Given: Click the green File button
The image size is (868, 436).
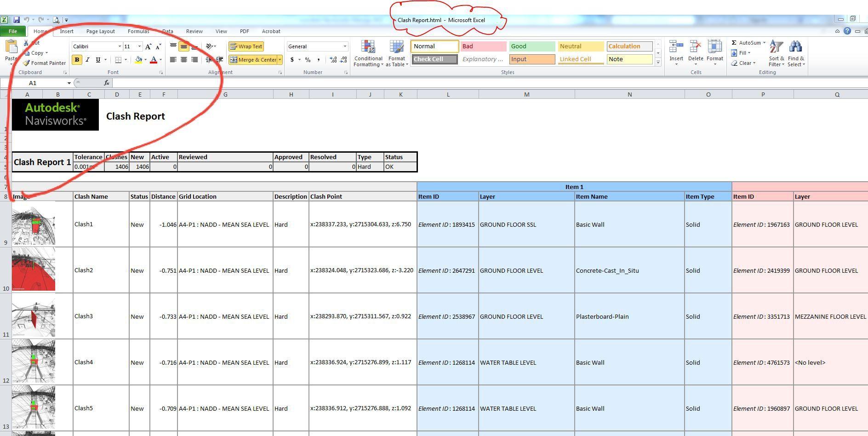Looking at the screenshot, I should coord(13,31).
